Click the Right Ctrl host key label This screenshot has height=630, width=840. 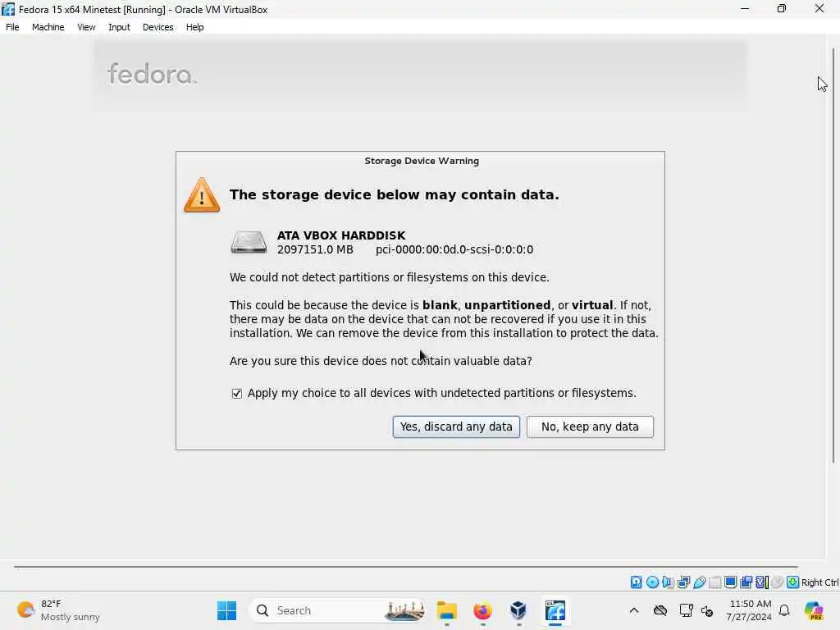[x=819, y=582]
